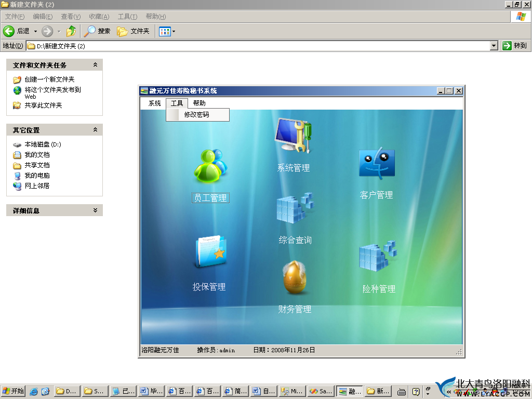
Task: Click the address bar path field
Action: point(258,46)
